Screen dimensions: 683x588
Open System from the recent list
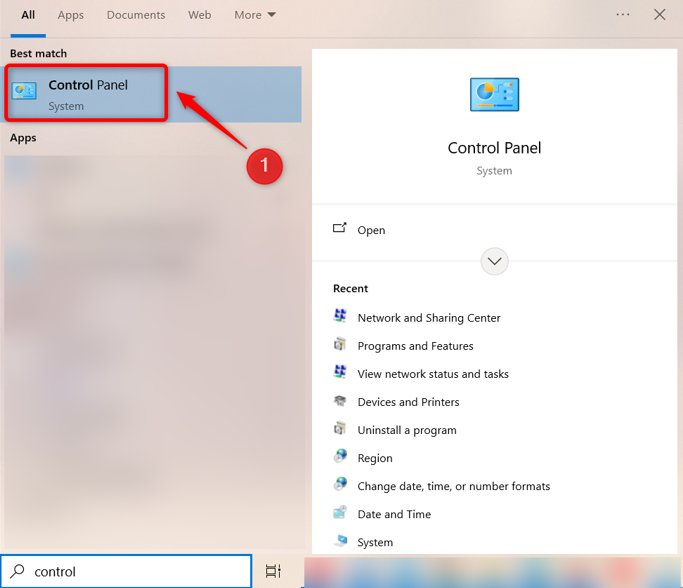(375, 542)
